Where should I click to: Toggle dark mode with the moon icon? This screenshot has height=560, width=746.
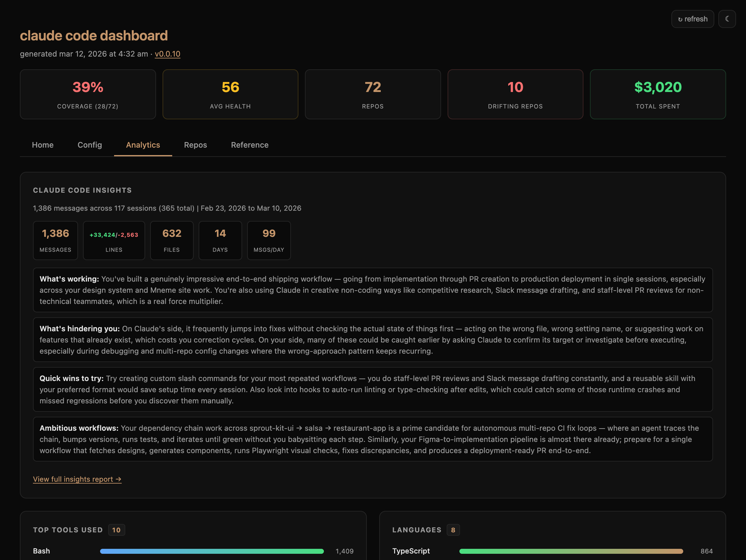tap(727, 19)
